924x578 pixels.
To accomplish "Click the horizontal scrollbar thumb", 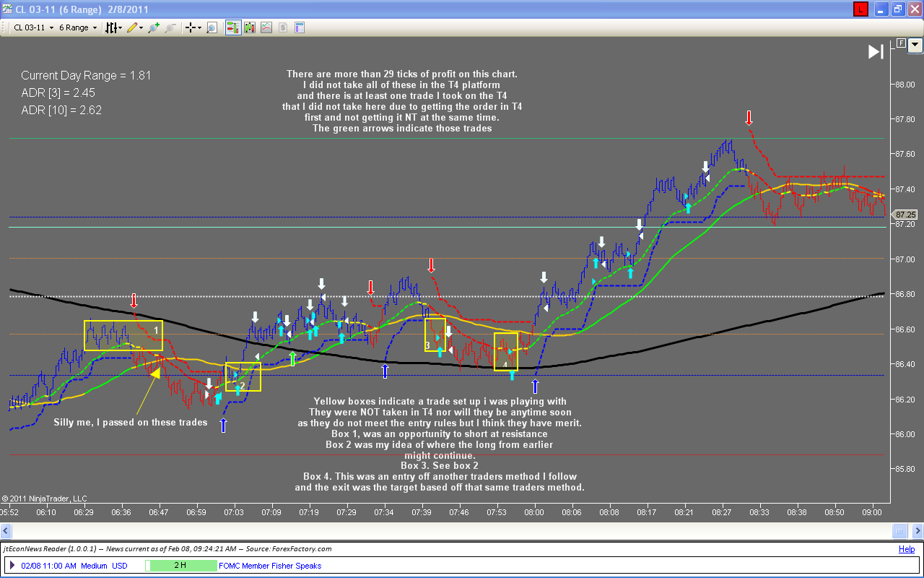I will coord(899,532).
